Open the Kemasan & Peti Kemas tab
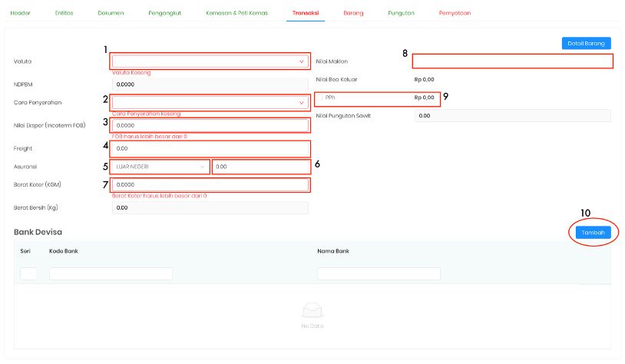This screenshot has height=364, width=625. click(237, 14)
